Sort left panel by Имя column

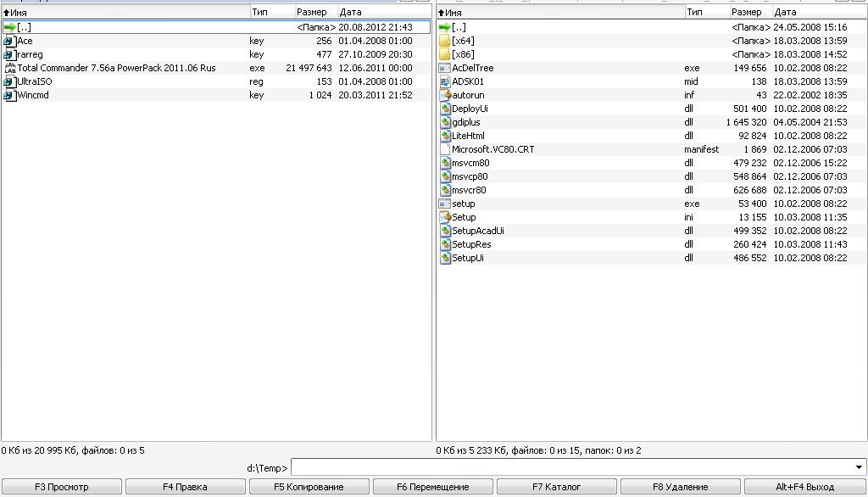click(125, 12)
